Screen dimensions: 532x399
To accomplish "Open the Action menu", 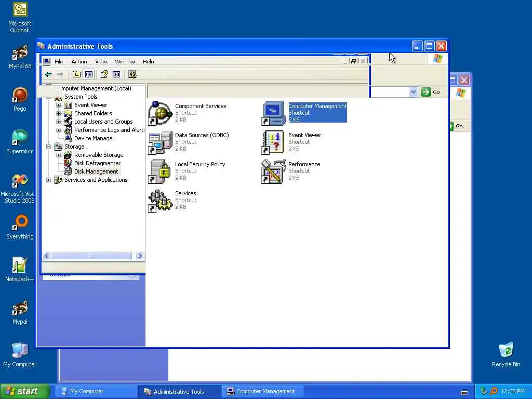I will click(79, 61).
